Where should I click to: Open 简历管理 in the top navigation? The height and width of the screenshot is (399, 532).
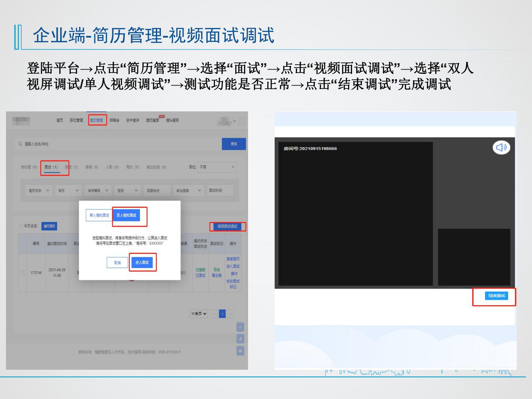[96, 120]
